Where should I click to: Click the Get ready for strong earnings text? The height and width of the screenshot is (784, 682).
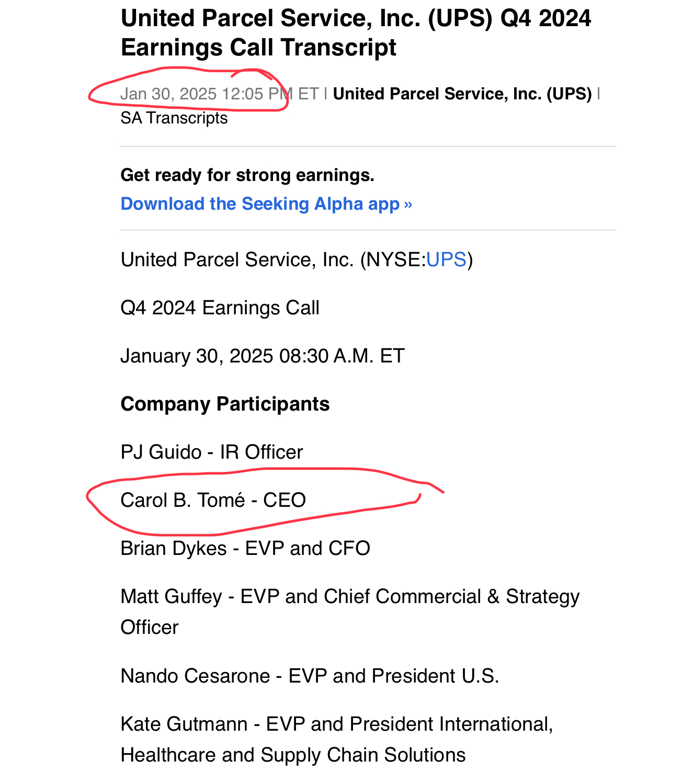click(247, 175)
